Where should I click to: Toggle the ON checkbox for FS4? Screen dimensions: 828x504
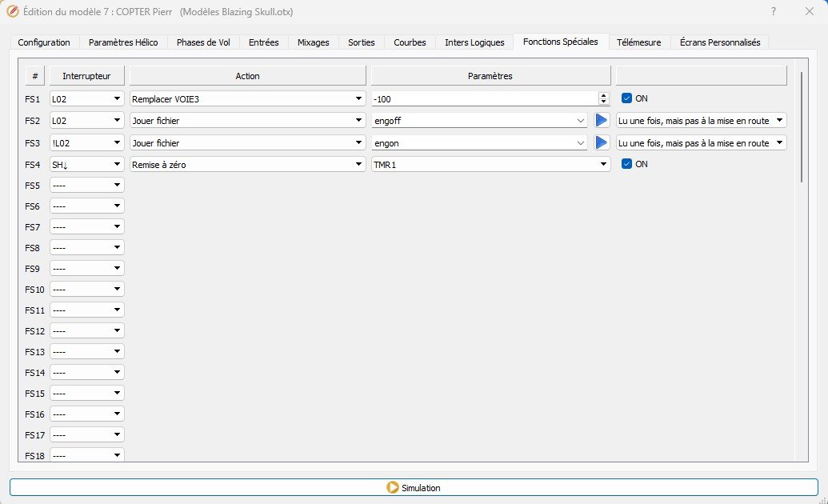click(x=627, y=164)
